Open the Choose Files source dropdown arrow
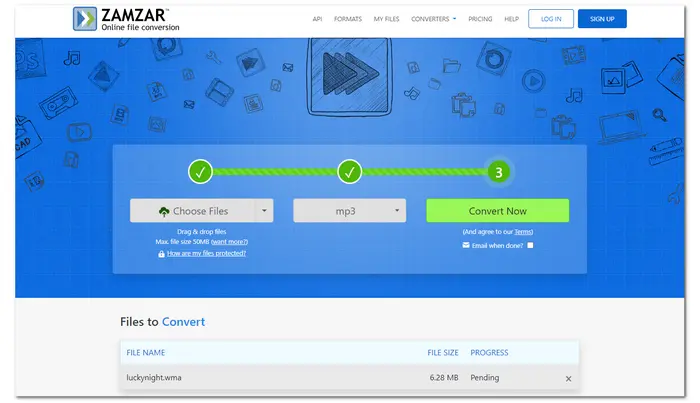The height and width of the screenshot is (403, 700). [x=264, y=211]
